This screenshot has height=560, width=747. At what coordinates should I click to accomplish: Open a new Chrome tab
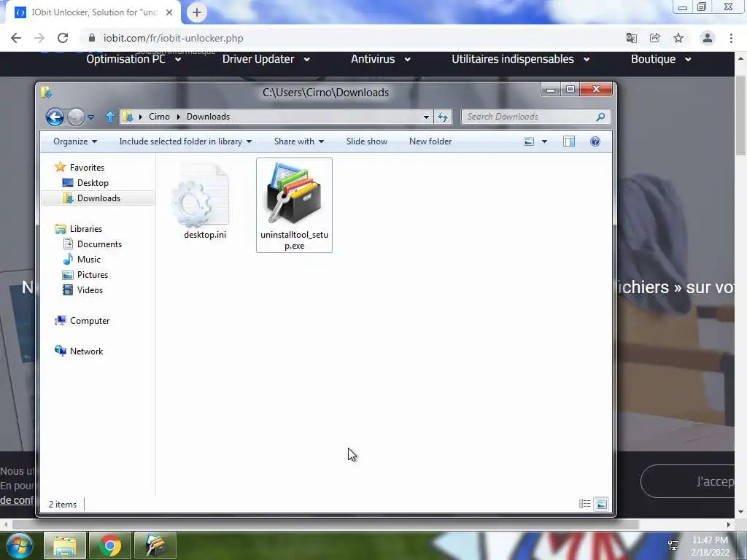[197, 13]
